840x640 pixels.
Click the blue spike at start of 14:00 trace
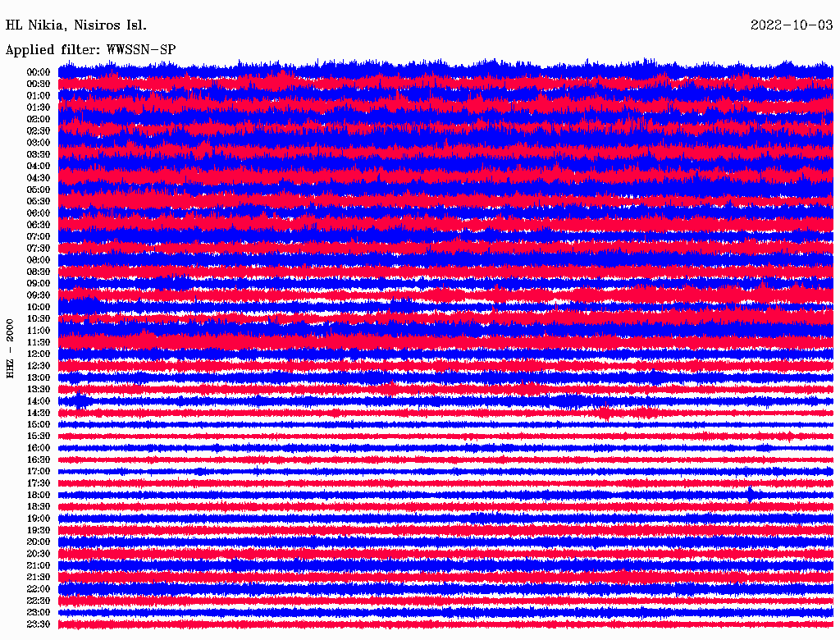click(80, 400)
